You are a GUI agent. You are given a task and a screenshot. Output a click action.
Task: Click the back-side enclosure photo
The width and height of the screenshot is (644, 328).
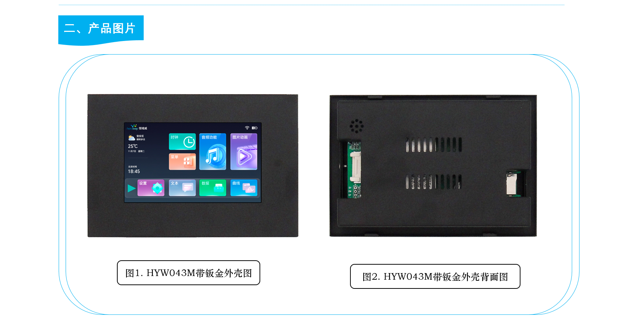click(433, 166)
